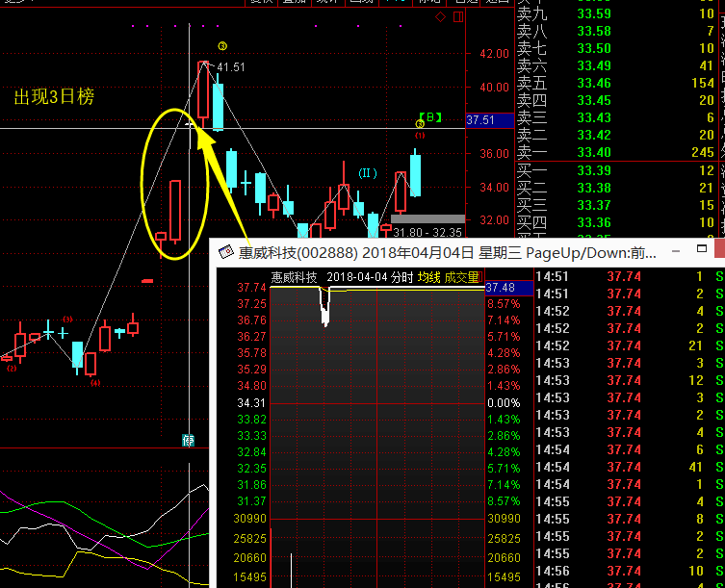Image resolution: width=725 pixels, height=588 pixels.
Task: Toggle the 成交量 volume label
Action: (x=461, y=277)
